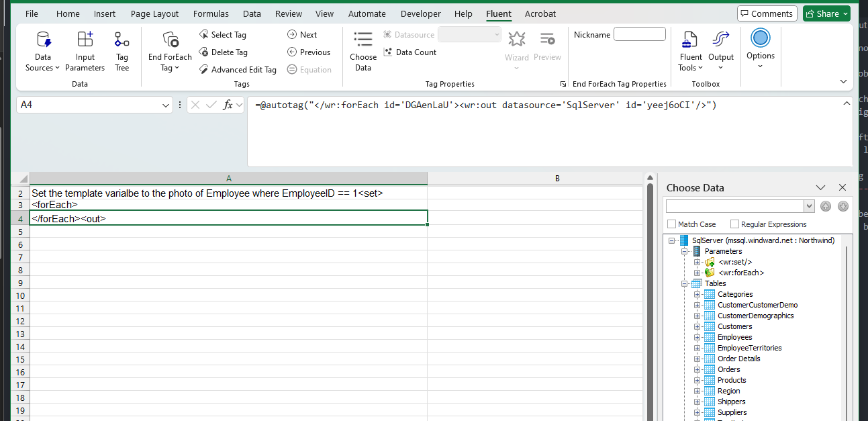Collapse the Parameters tree node
This screenshot has width=868, height=421.
pos(685,251)
